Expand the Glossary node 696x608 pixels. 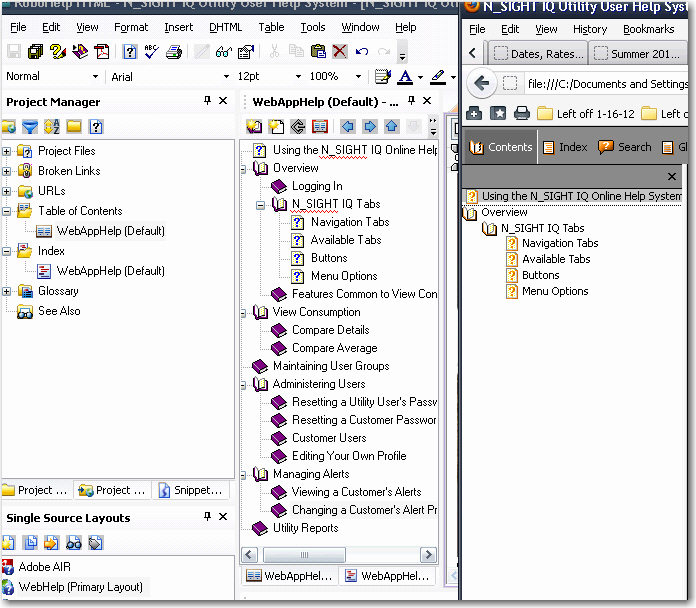click(7, 292)
